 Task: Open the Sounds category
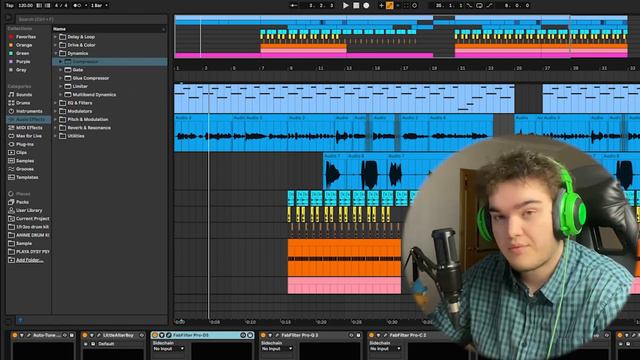(x=24, y=95)
